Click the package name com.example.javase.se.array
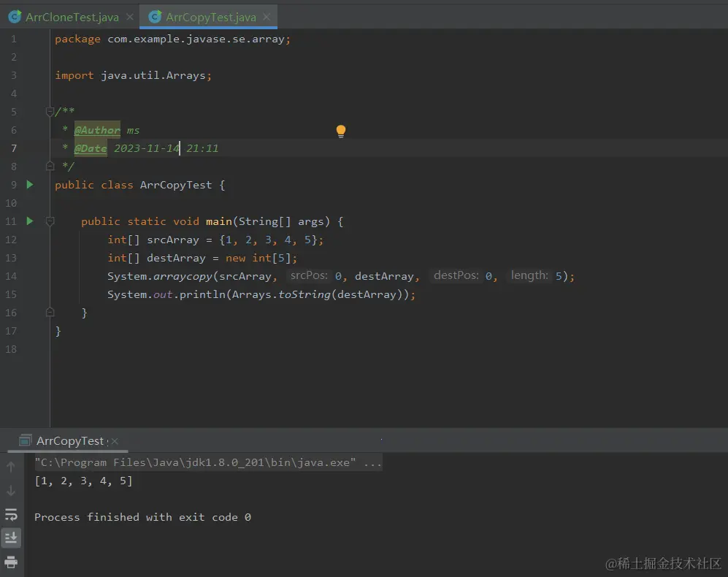The width and height of the screenshot is (728, 577). pyautogui.click(x=196, y=39)
